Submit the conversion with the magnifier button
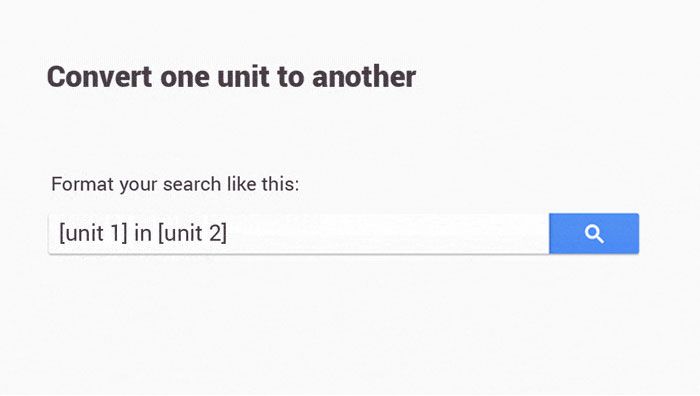700x396 pixels. coord(594,233)
